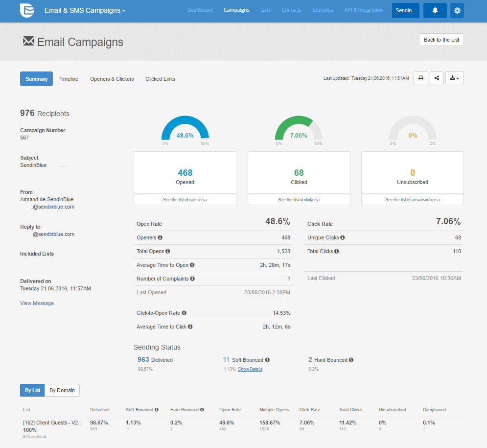Click the 7.06% click rate gauge
The image size is (487, 448).
(x=299, y=129)
